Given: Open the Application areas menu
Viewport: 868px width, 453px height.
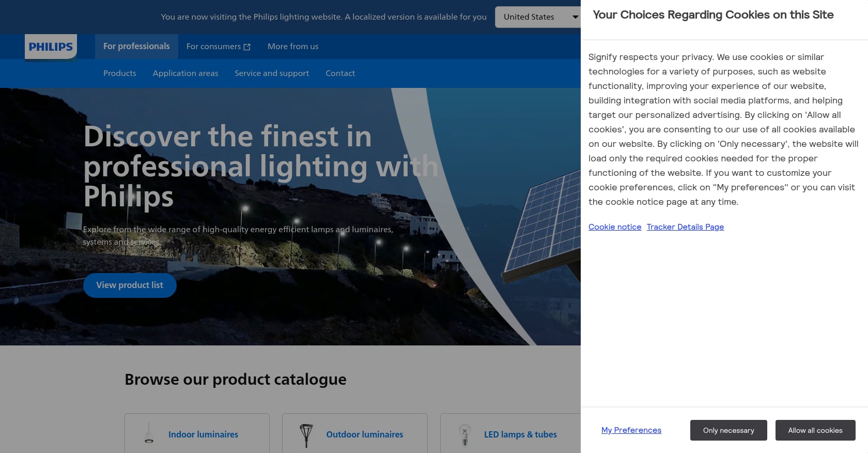Looking at the screenshot, I should point(185,73).
